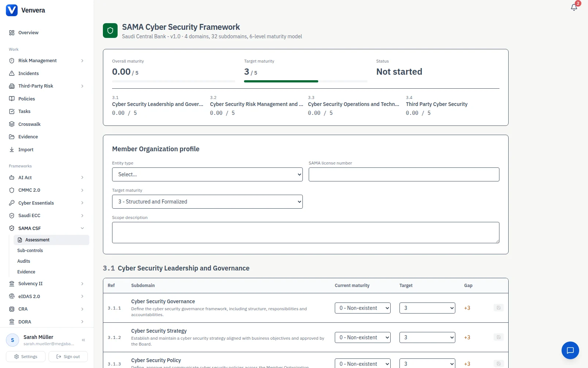Click the Policies book icon
Viewport: 588px width, 368px height.
coord(12,99)
